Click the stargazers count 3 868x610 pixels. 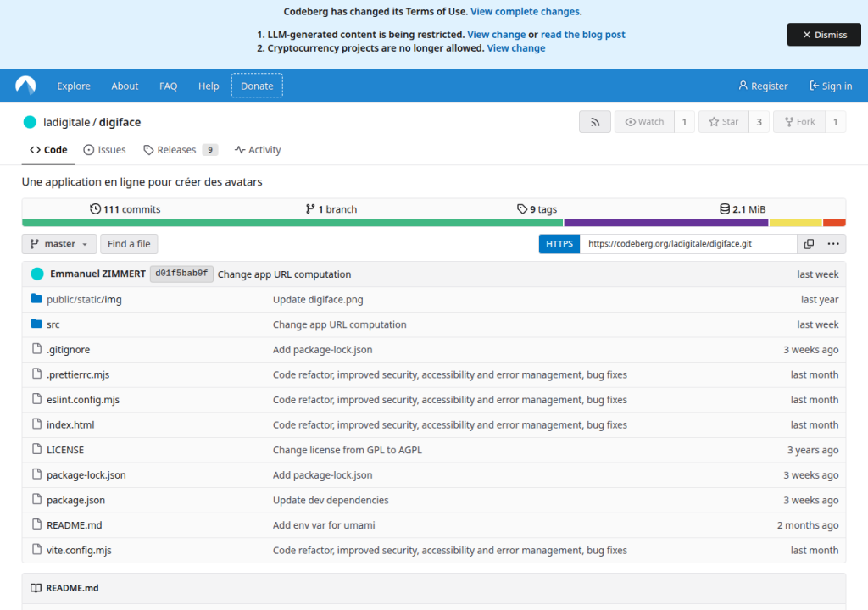click(759, 122)
